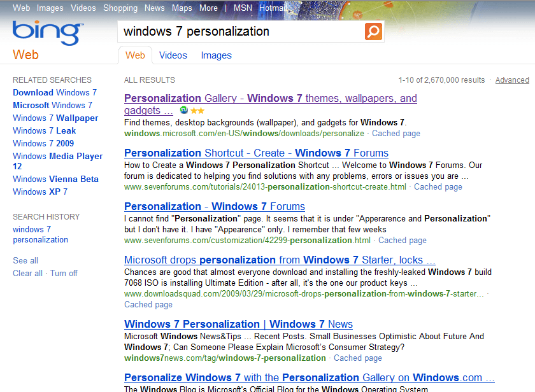Open Cached page for 42299-personalization result

click(x=403, y=241)
